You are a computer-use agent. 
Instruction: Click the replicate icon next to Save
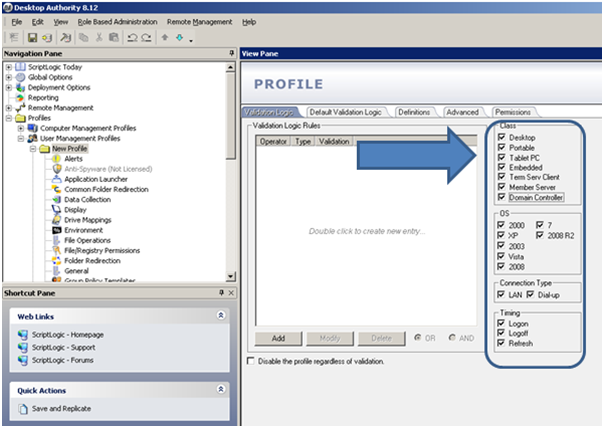tap(47, 37)
